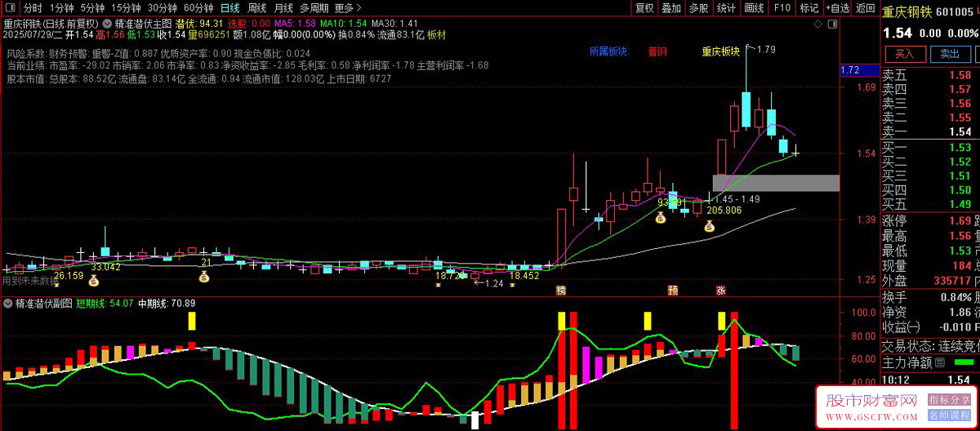Click the 买五 1.49 order row
Image resolution: width=980 pixels, height=431 pixels.
(x=930, y=204)
